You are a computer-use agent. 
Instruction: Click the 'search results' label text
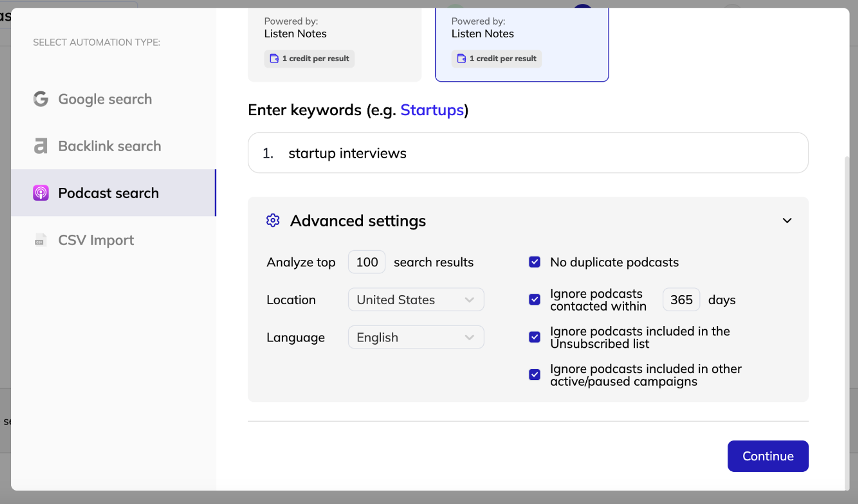(x=433, y=262)
